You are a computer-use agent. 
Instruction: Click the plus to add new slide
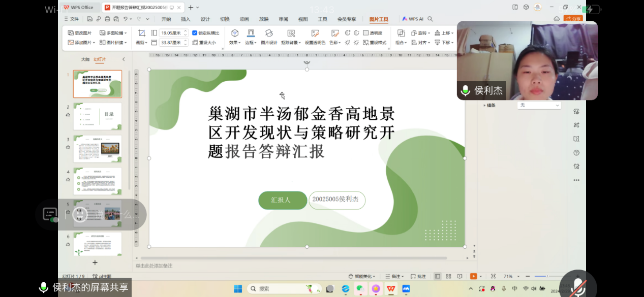coord(95,262)
